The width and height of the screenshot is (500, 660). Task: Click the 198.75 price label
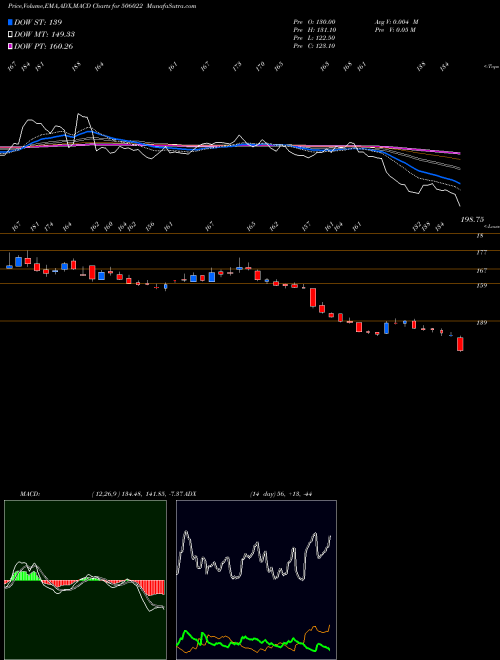[472, 219]
